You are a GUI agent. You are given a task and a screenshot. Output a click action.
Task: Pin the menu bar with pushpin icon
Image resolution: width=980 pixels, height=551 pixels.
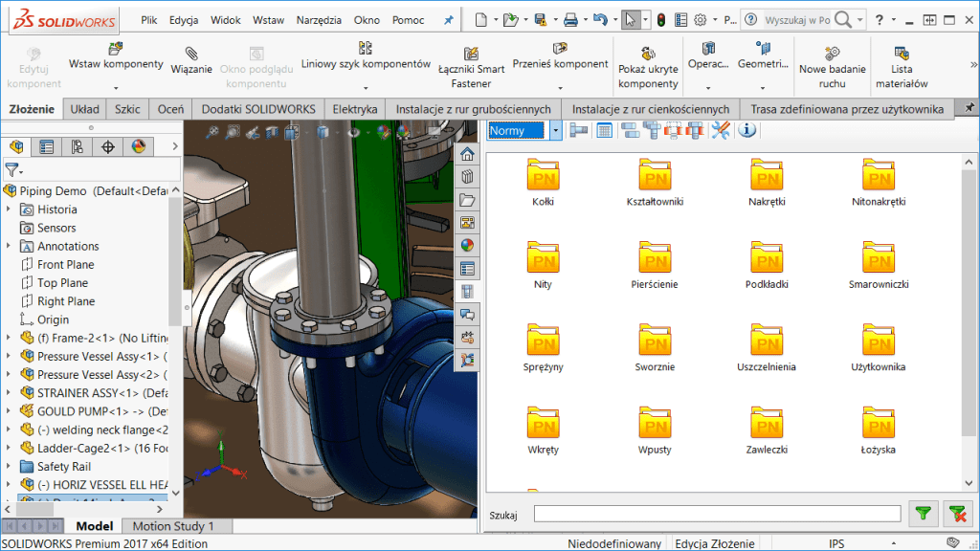448,20
